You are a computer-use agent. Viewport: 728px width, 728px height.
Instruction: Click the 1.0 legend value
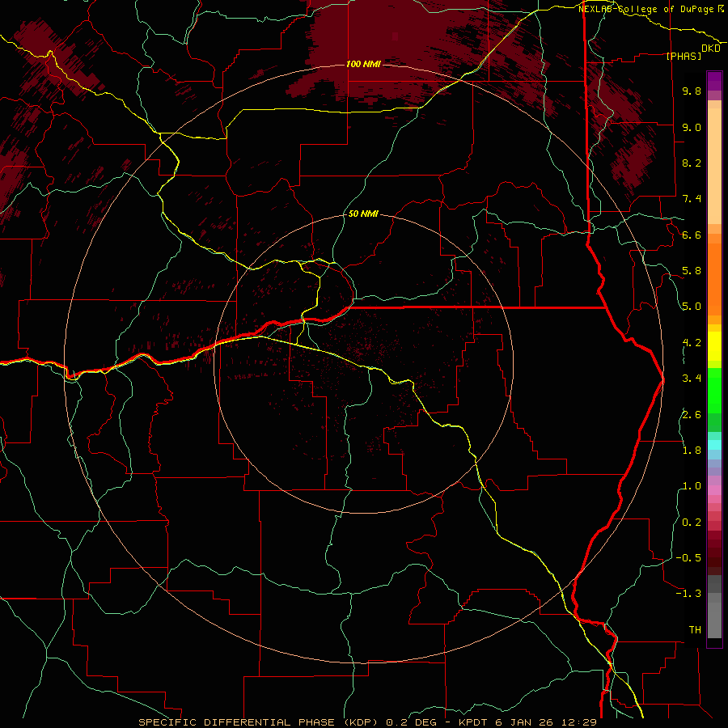[692, 486]
